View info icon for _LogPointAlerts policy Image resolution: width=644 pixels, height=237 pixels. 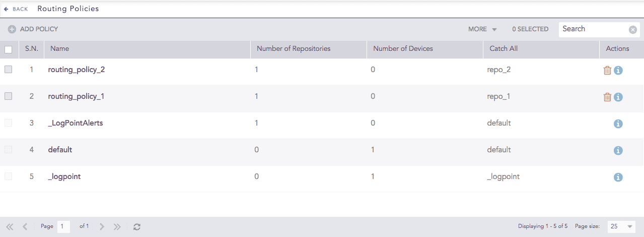618,124
